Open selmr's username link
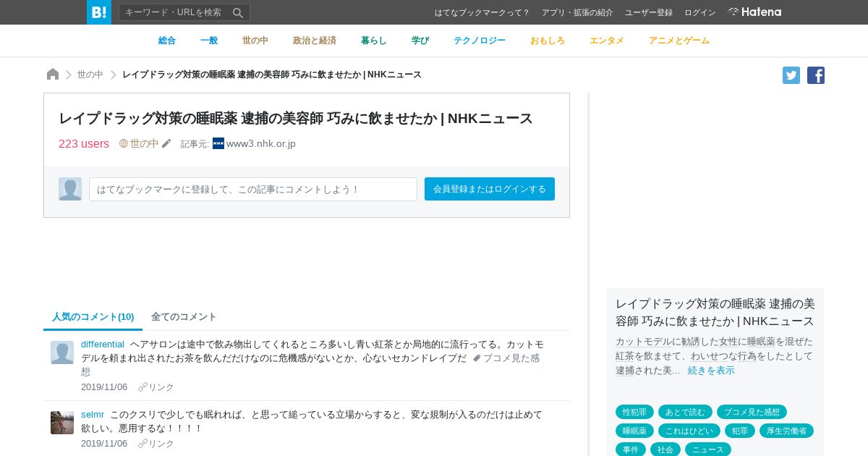The width and height of the screenshot is (868, 456). point(93,414)
